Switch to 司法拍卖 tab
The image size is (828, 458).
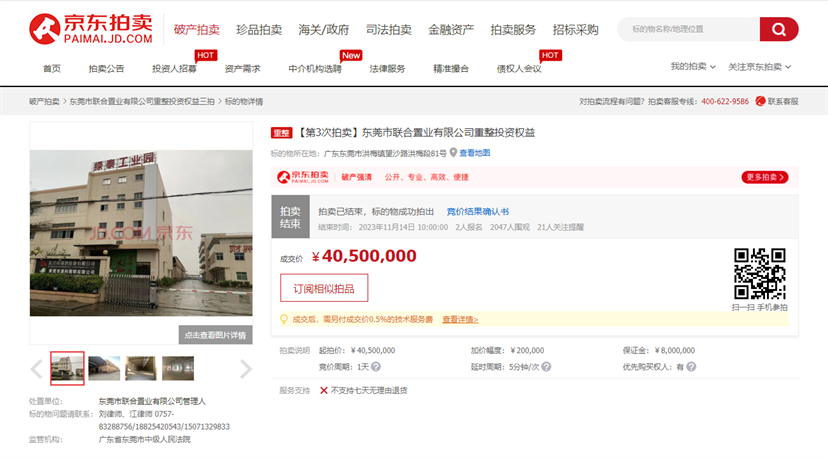tap(389, 30)
